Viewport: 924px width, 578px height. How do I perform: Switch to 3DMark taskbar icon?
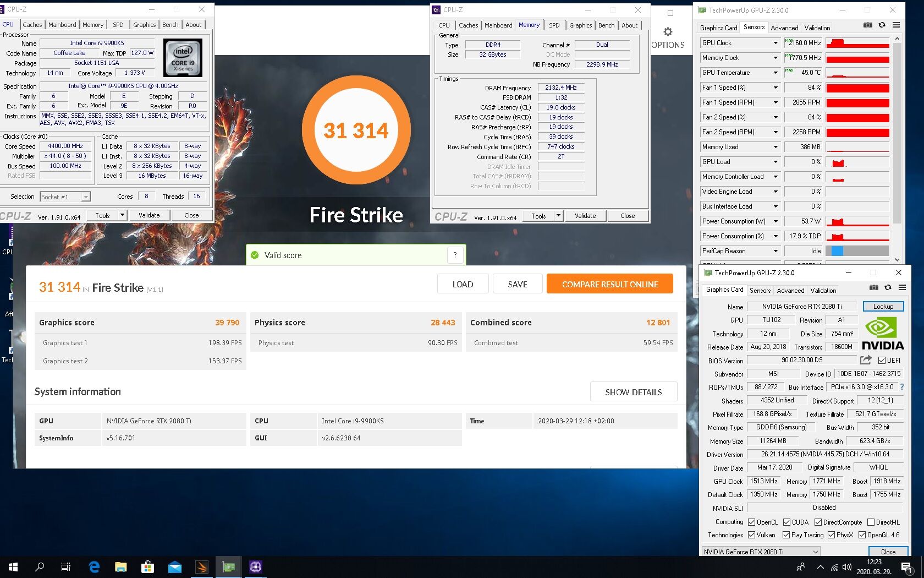201,567
